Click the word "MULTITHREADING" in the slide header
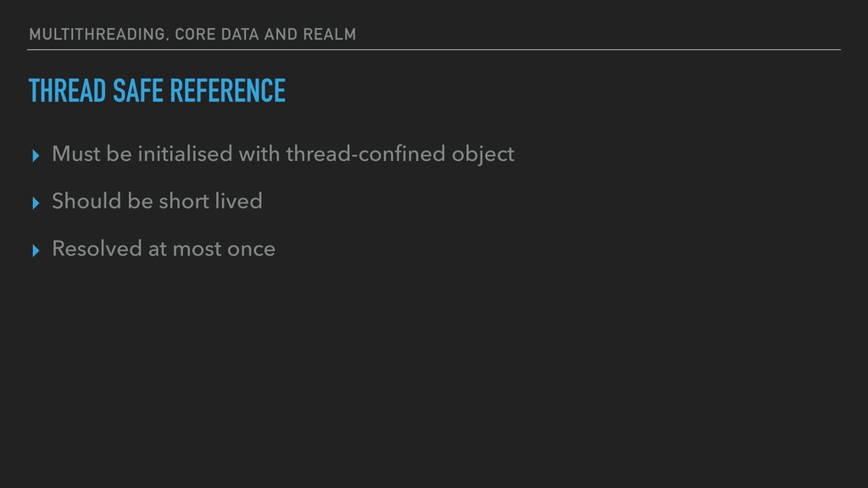 tap(97, 34)
